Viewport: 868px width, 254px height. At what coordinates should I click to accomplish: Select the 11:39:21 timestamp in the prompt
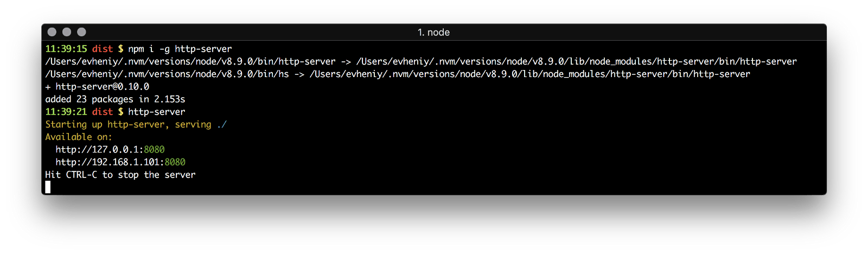[x=66, y=112]
